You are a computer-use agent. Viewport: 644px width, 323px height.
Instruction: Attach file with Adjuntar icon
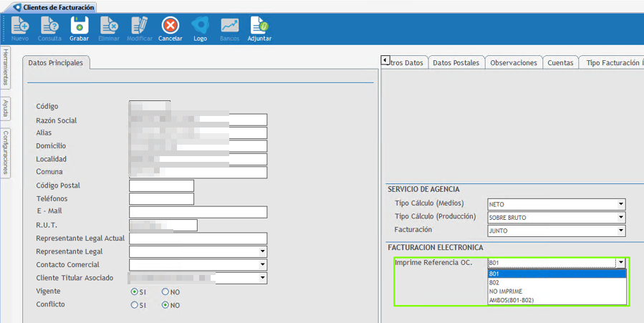(x=259, y=26)
